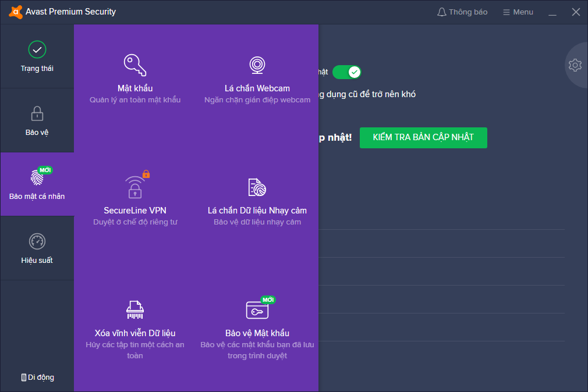588x392 pixels.
Task: Click the Avast logo icon
Action: coord(15,12)
